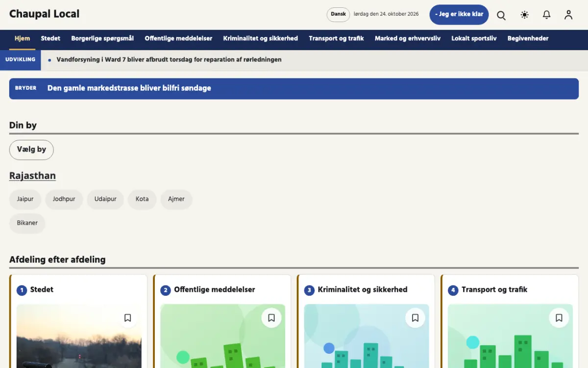Viewport: 588px width, 368px height.
Task: Open Marked og erhvervsliv tab
Action: point(408,38)
